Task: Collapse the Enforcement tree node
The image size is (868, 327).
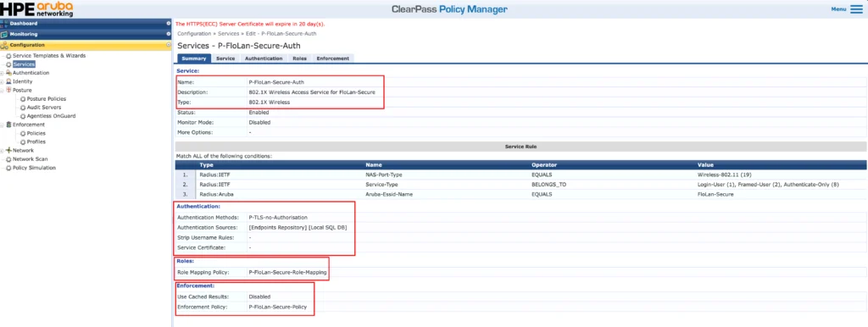Action: 3,125
